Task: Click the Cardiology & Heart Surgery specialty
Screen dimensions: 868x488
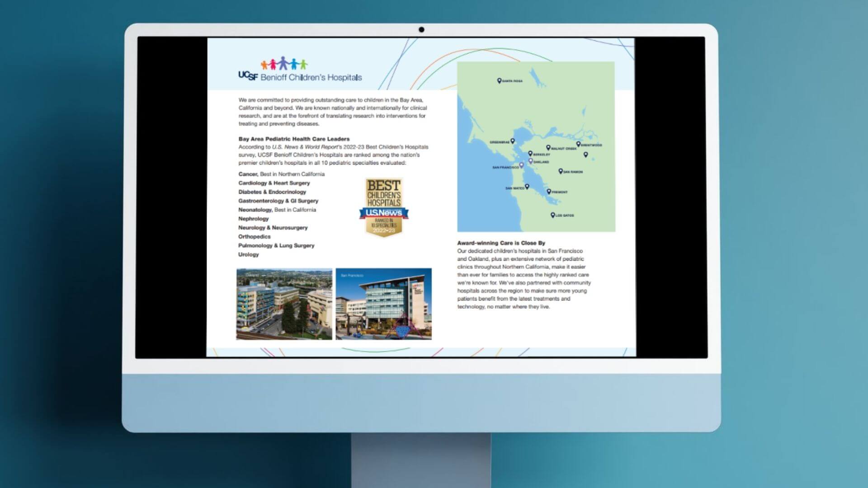Action: [274, 183]
